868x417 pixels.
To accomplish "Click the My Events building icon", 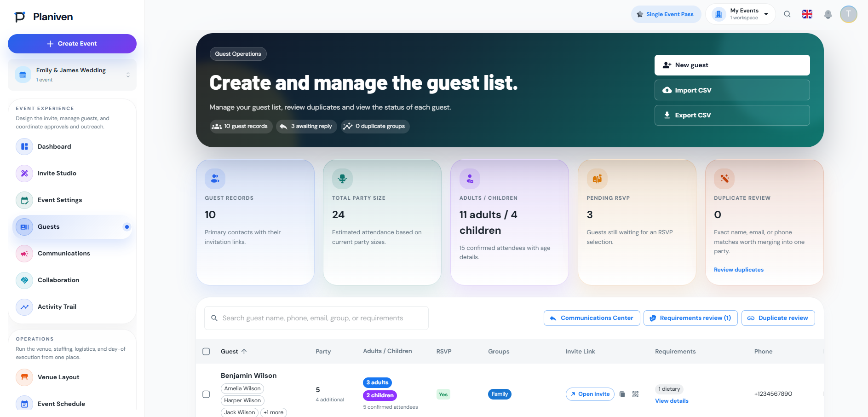I will (x=719, y=14).
